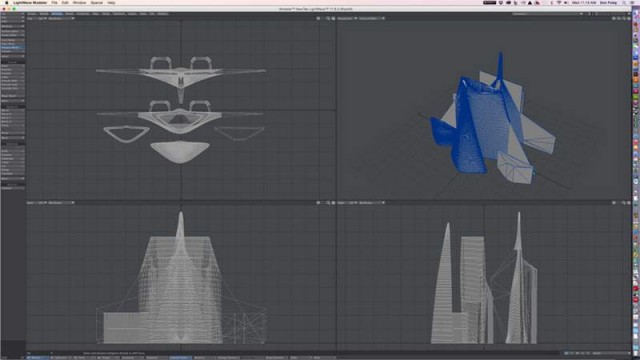Change Perspective viewport Textured Wire display dropdown
The image size is (640, 360).
[372, 18]
